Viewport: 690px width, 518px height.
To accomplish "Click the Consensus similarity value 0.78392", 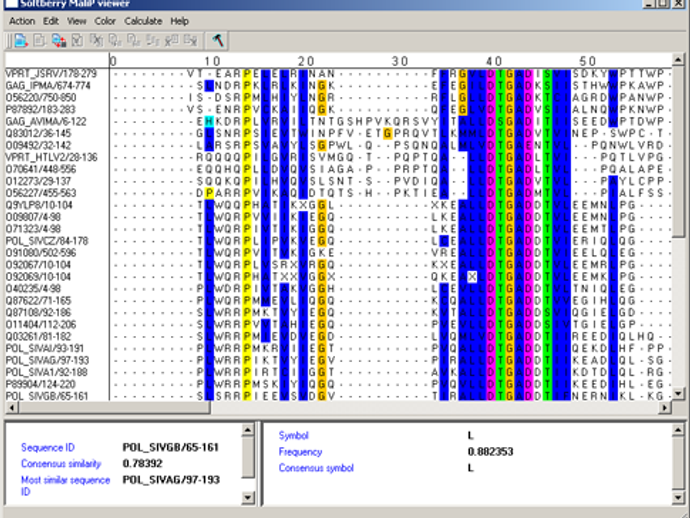I will (x=143, y=463).
